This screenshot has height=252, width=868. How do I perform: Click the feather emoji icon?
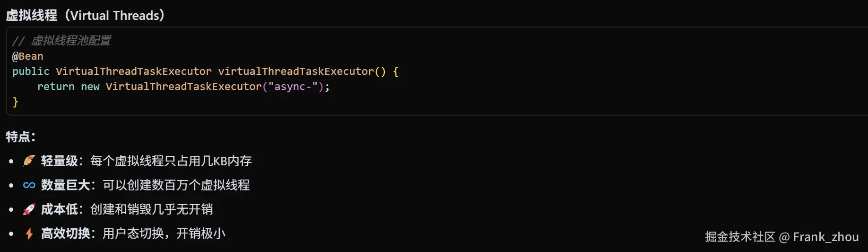29,161
